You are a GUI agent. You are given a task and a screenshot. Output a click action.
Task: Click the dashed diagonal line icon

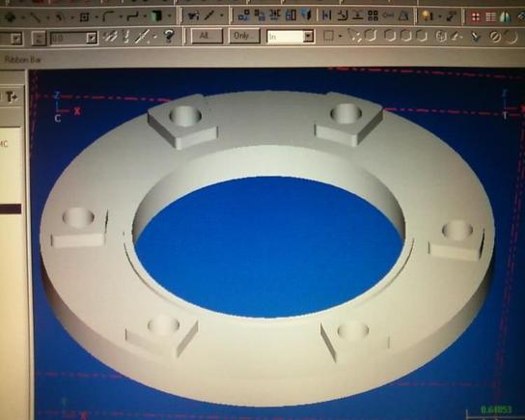click(143, 36)
